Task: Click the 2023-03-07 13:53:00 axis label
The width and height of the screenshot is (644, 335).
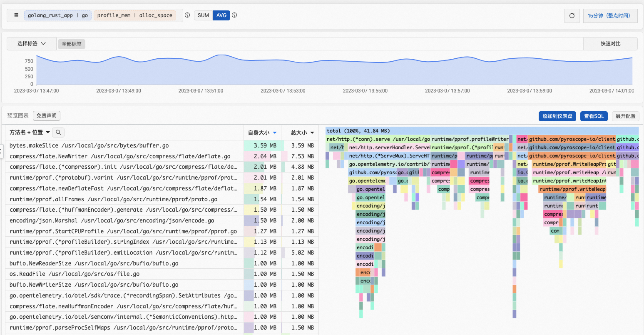Action: 283,91
